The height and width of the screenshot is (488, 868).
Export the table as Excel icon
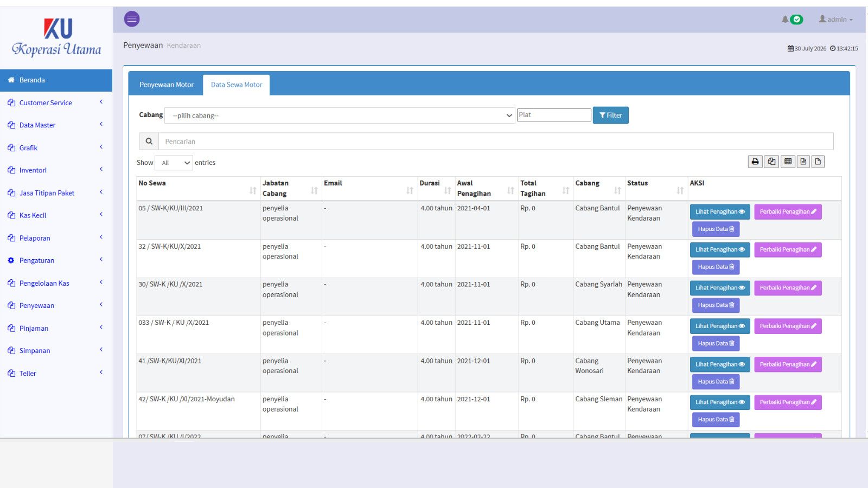coord(788,162)
